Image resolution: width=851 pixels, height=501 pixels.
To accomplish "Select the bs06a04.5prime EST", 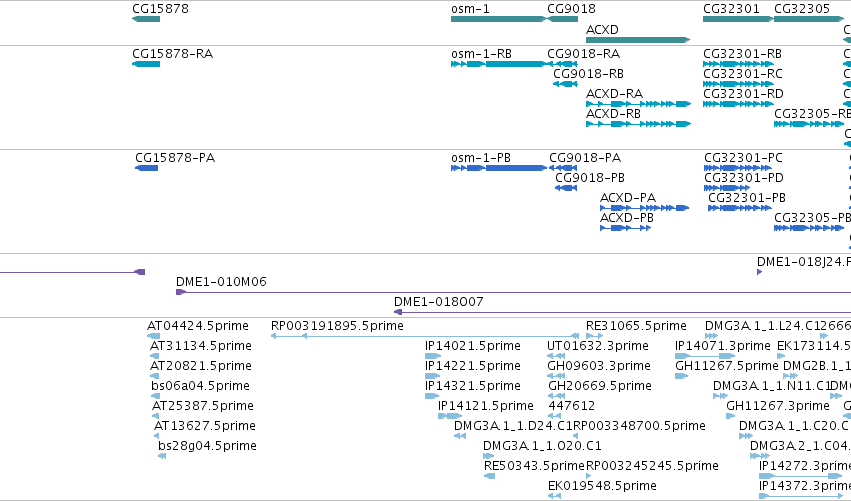I will pos(156,396).
